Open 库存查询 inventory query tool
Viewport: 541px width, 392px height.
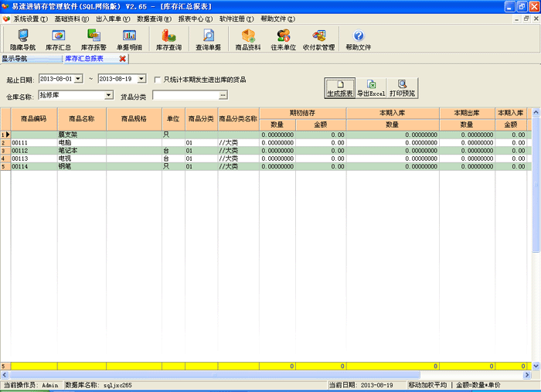click(168, 39)
